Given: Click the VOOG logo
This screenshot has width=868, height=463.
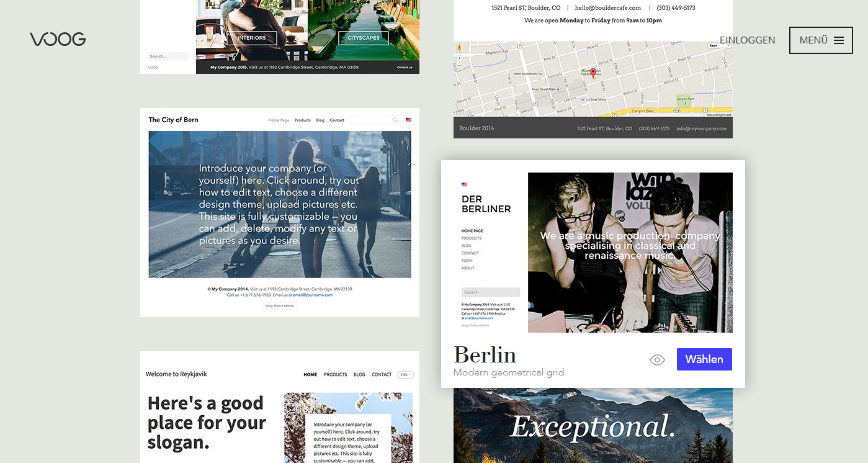Looking at the screenshot, I should (58, 40).
